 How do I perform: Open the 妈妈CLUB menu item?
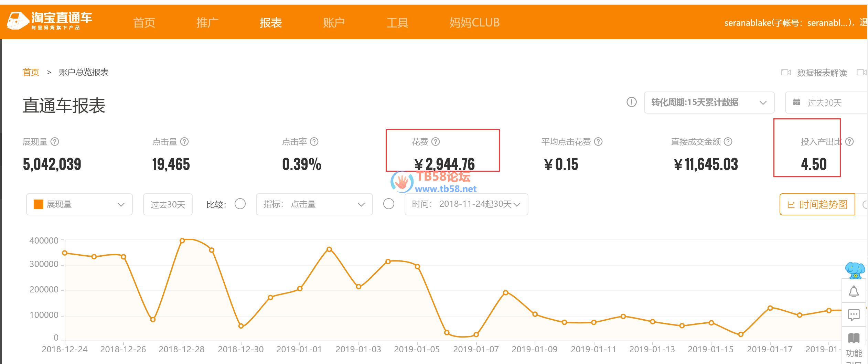coord(474,23)
